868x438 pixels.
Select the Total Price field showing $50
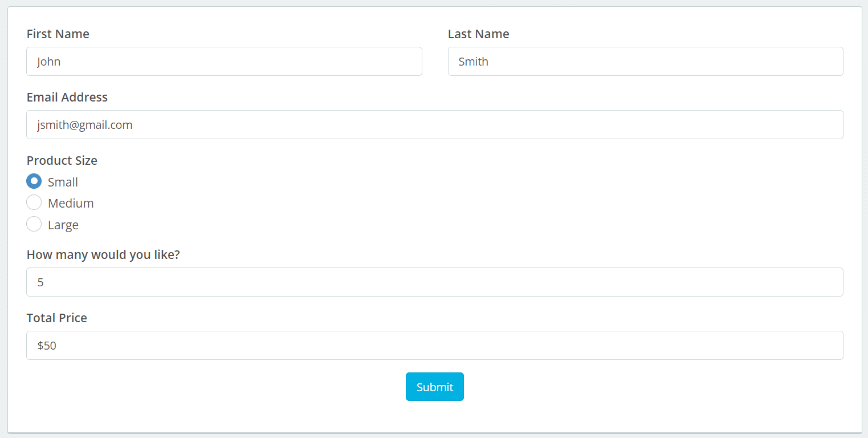[x=435, y=345]
